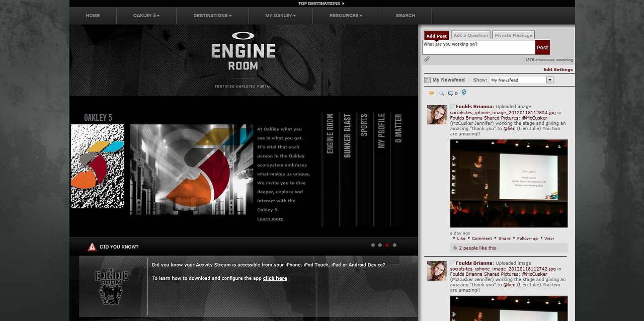Open socialsites_iphone_image_20120118112804.jpg link
This screenshot has height=321, width=644.
click(x=503, y=113)
